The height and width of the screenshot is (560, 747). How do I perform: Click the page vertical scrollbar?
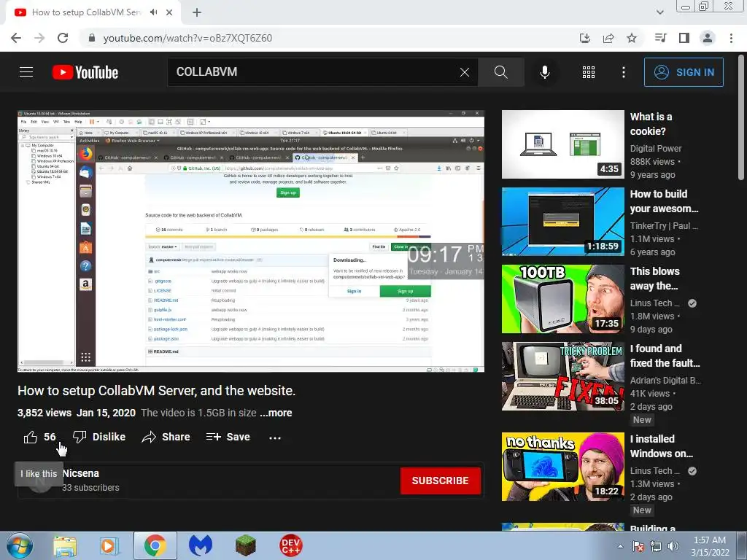(741, 117)
